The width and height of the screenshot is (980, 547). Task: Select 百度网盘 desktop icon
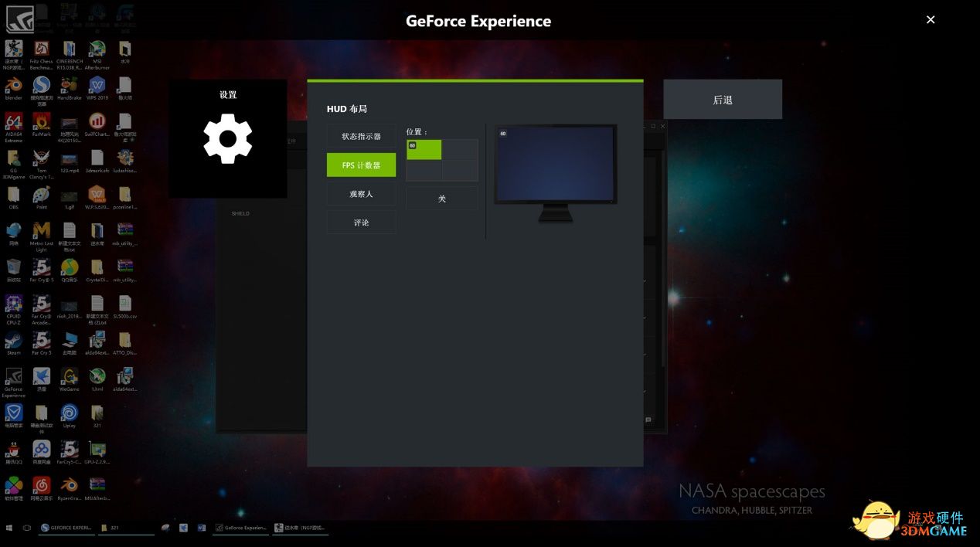tap(42, 453)
